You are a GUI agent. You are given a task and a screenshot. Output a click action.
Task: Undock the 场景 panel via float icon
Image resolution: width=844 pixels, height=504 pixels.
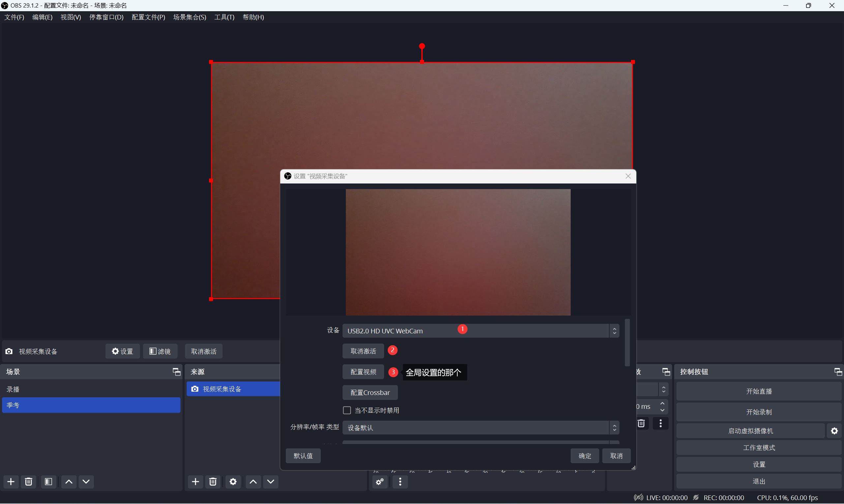[176, 372]
